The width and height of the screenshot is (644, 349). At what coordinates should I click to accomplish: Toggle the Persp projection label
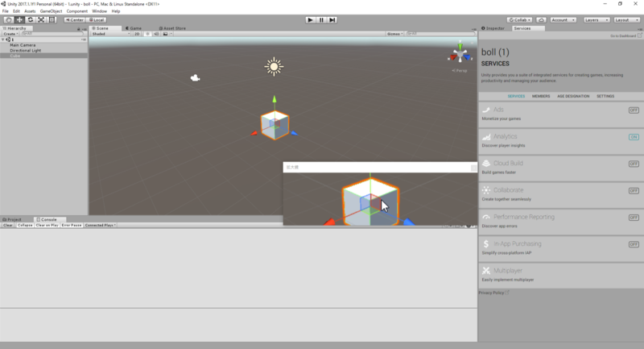[460, 71]
